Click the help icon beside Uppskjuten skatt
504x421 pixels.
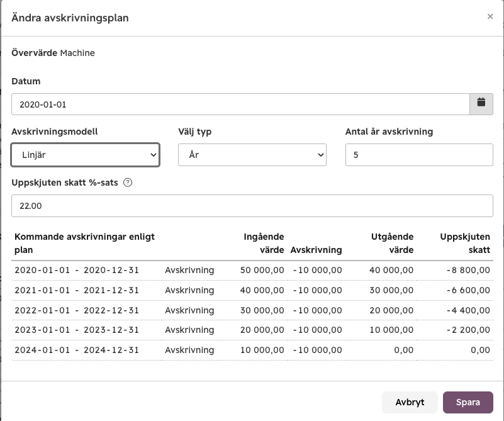pos(128,182)
